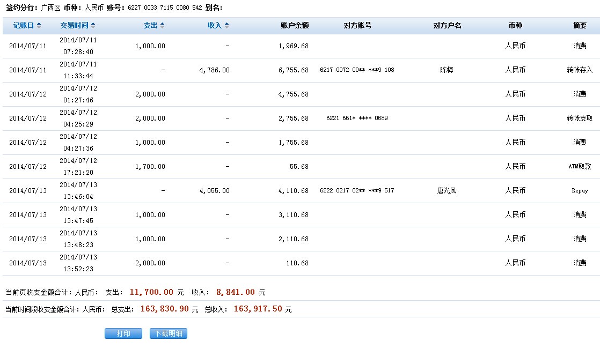Click account number ending in 0689
This screenshot has height=364, width=600.
(x=357, y=118)
